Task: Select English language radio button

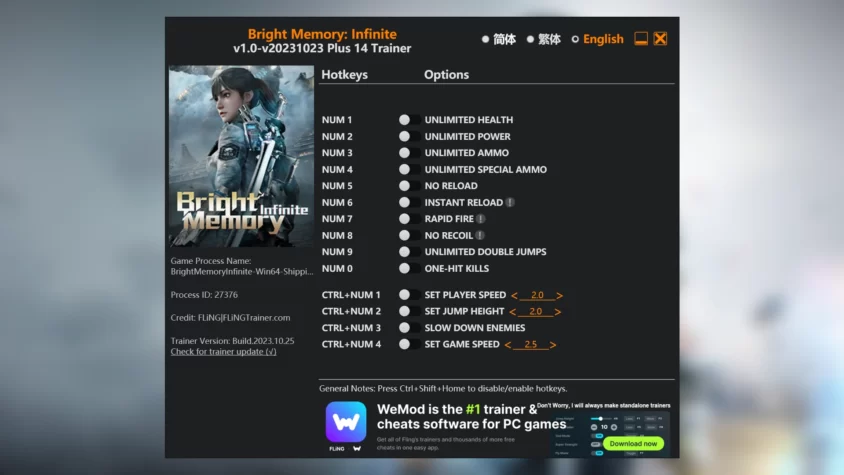Action: point(575,39)
